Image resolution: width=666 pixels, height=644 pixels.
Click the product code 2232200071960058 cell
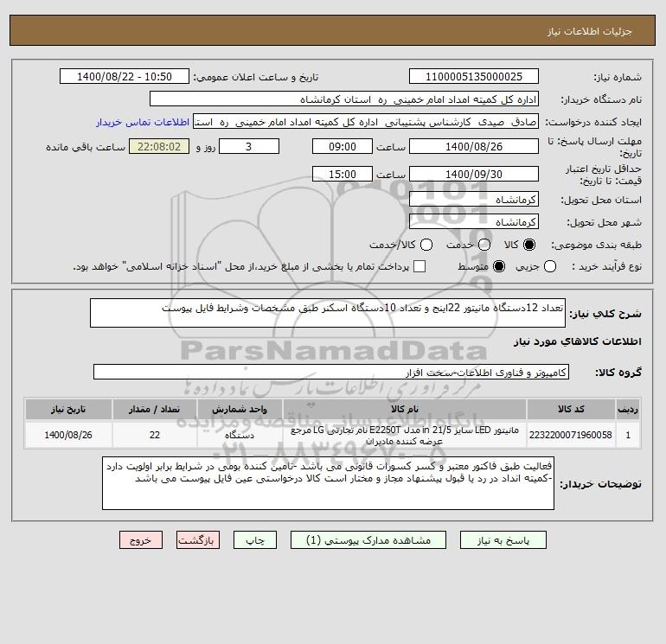(x=571, y=435)
